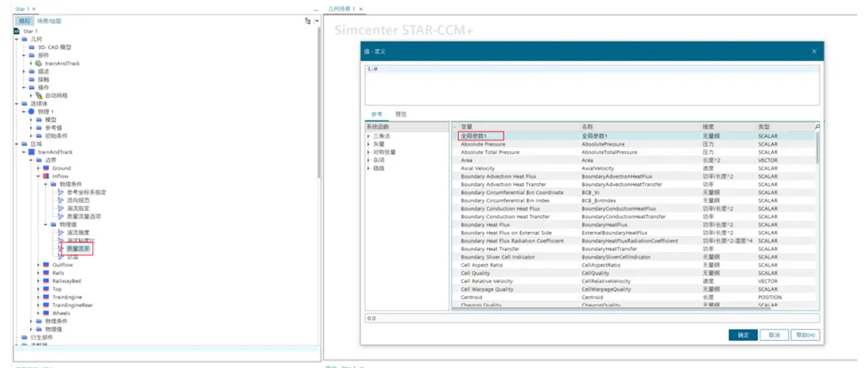Expand the Wheels boundary node
The image size is (868, 368).
tap(39, 313)
